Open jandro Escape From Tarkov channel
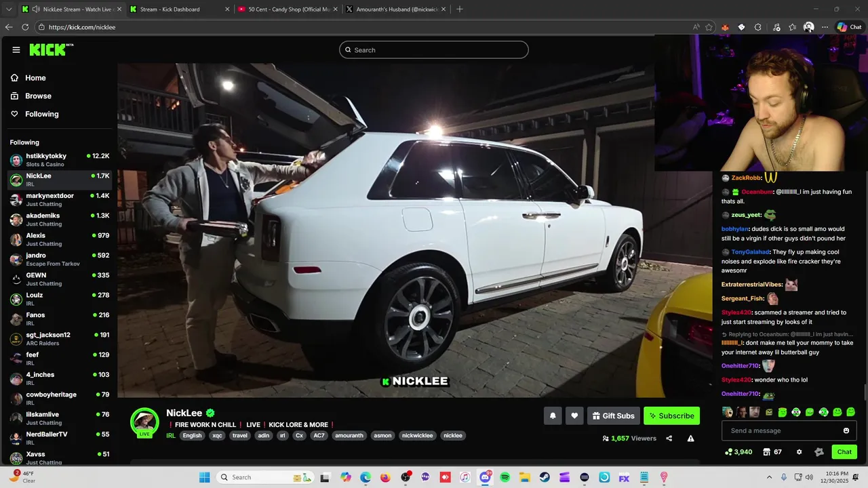 point(60,259)
